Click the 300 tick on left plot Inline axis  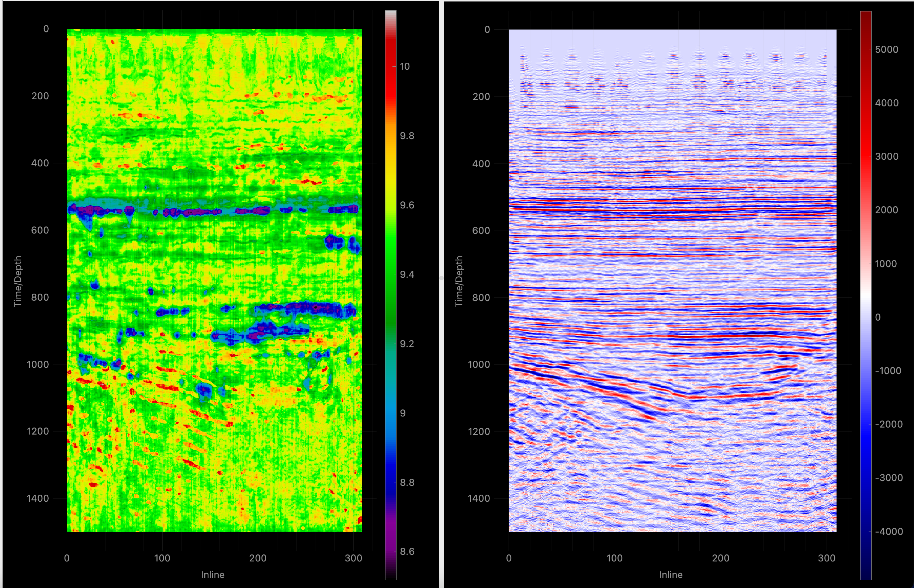(354, 558)
